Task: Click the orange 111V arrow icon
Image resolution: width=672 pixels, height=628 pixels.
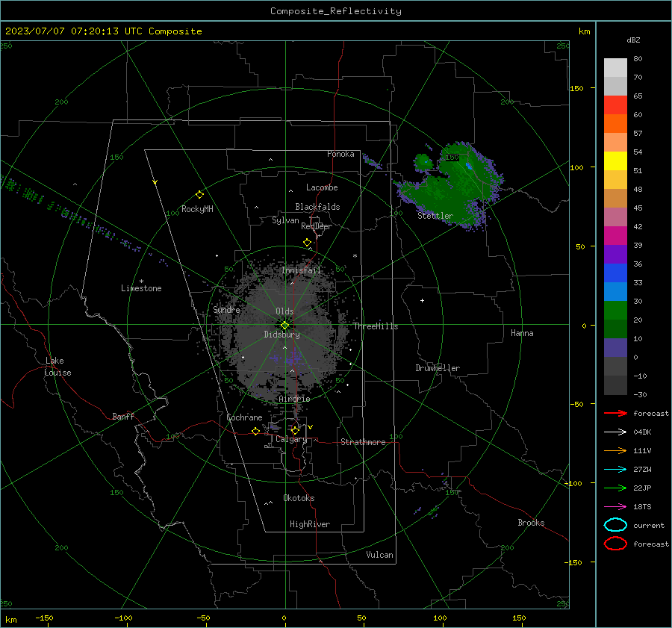Action: (x=615, y=450)
